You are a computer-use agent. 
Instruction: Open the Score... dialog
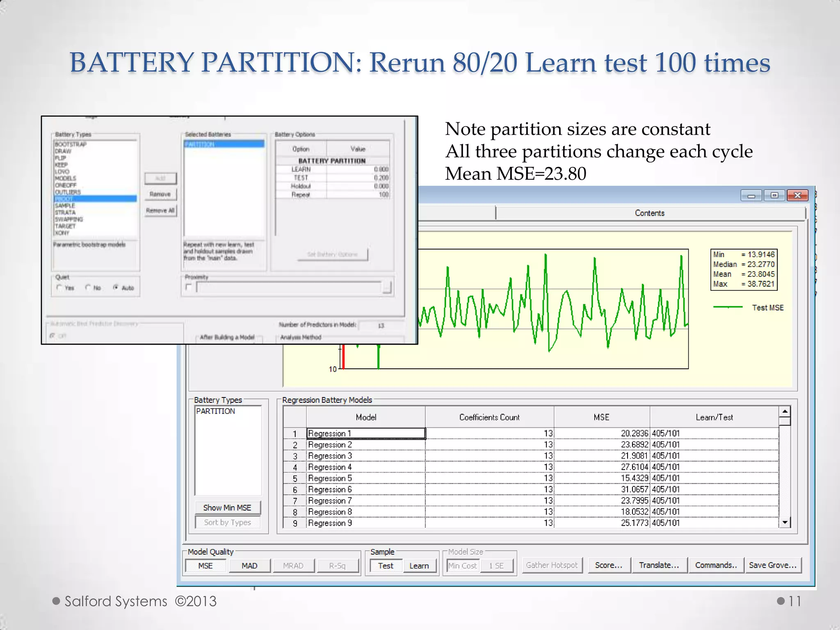point(609,565)
